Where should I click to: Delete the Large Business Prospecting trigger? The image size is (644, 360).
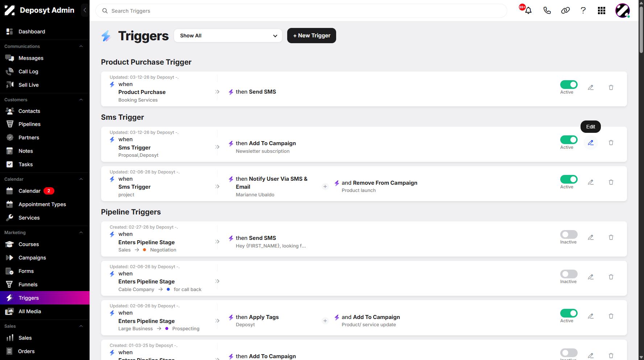pos(611,316)
